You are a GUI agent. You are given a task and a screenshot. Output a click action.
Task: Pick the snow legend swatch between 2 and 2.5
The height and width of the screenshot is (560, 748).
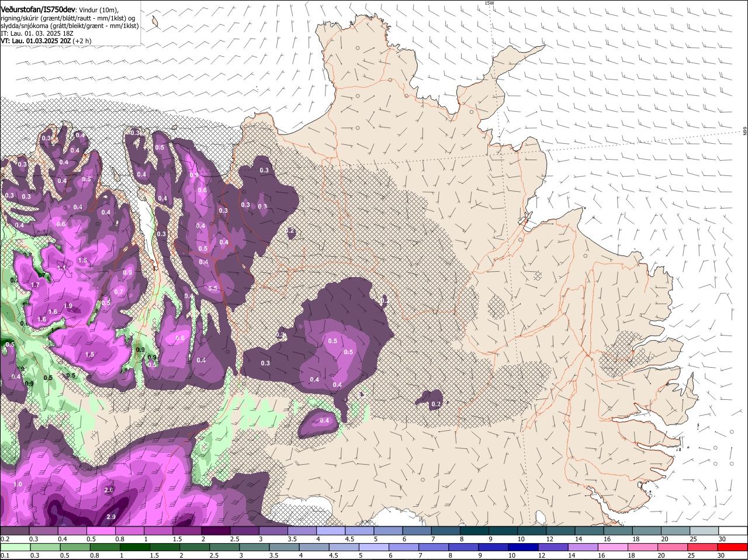216,530
